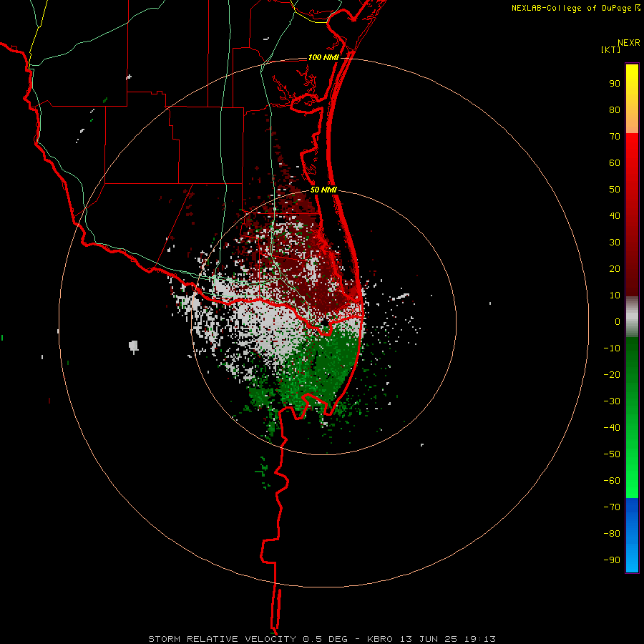This screenshot has width=644, height=644.
Task: Click the 30 value on the velocity scale
Action: (x=615, y=243)
